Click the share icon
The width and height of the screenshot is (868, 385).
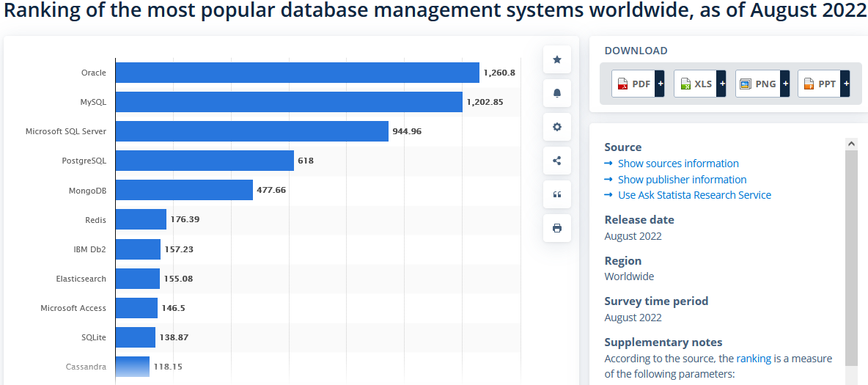tap(556, 161)
